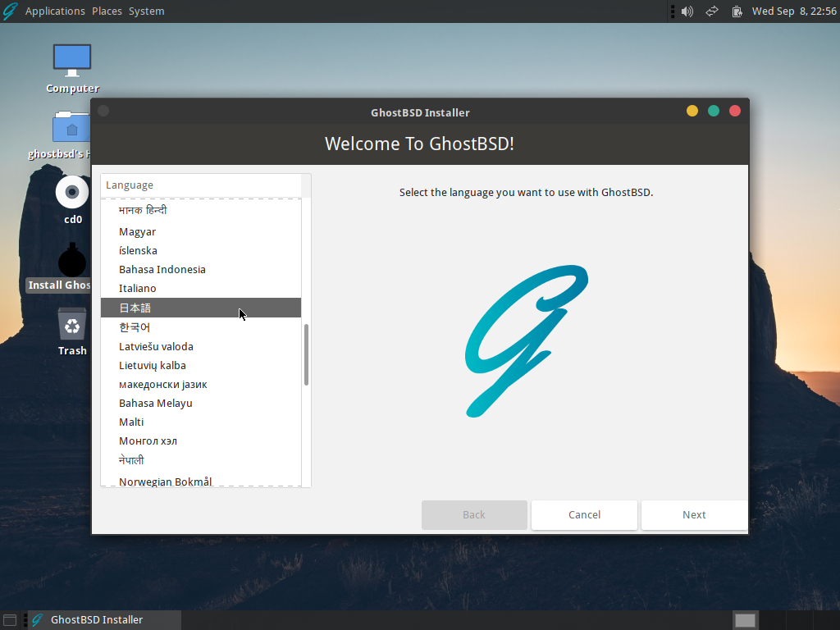
Task: Click the Cancel button
Action: point(584,515)
